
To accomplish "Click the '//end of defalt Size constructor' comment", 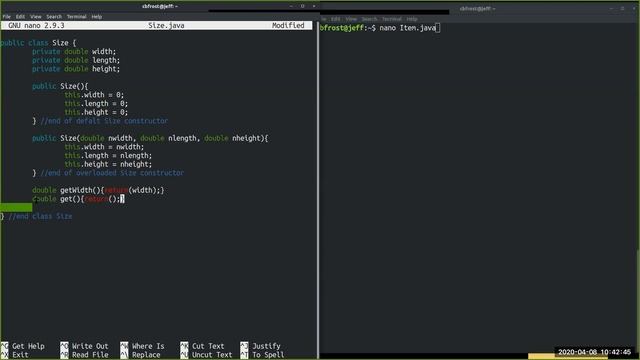I will pyautogui.click(x=104, y=121).
